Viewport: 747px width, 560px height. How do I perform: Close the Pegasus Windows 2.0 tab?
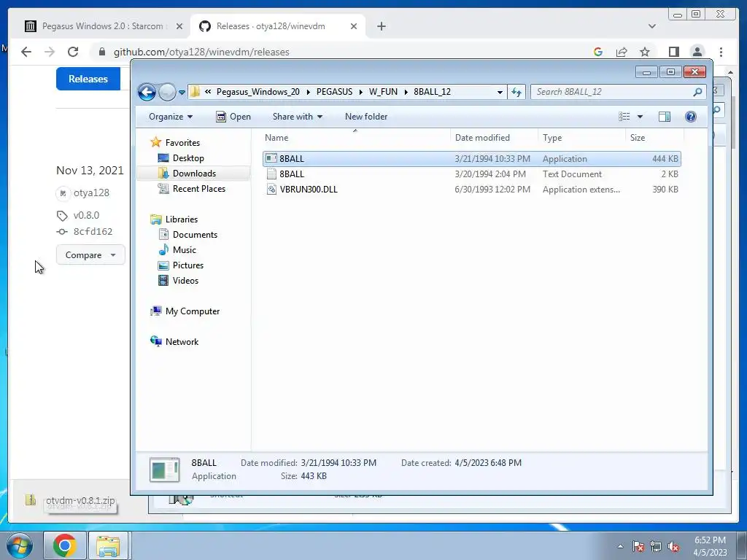coord(179,26)
